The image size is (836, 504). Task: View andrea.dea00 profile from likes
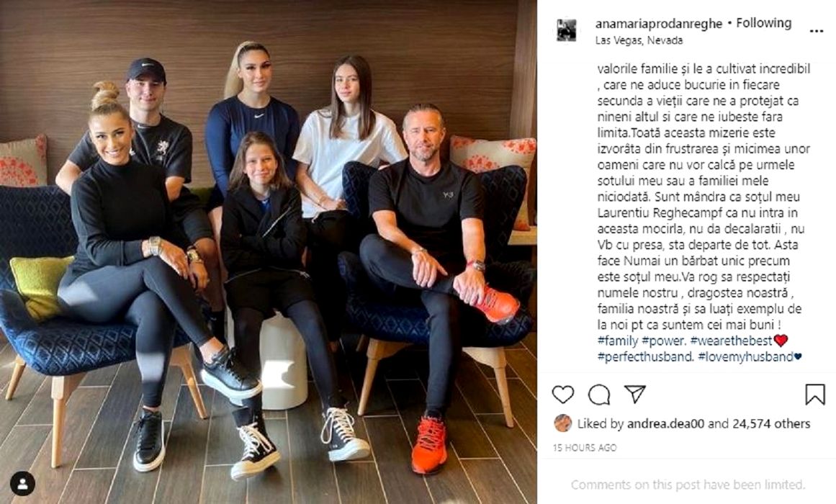pos(665,423)
